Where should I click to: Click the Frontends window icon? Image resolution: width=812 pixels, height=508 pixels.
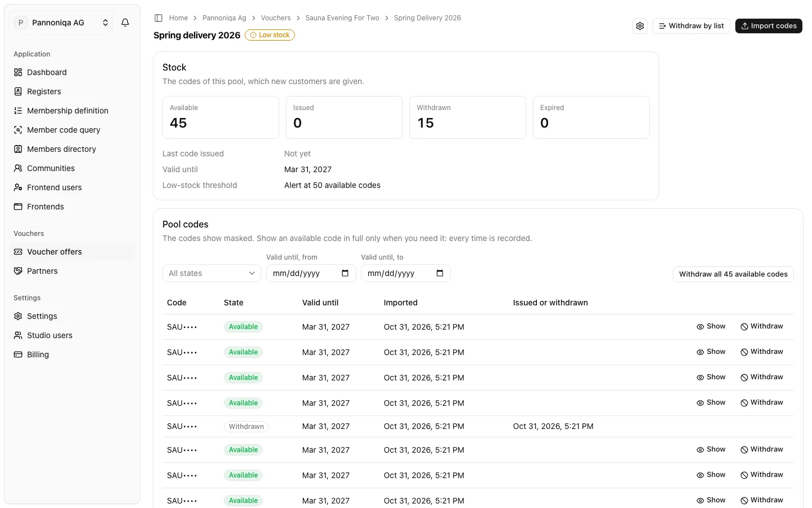click(x=18, y=207)
